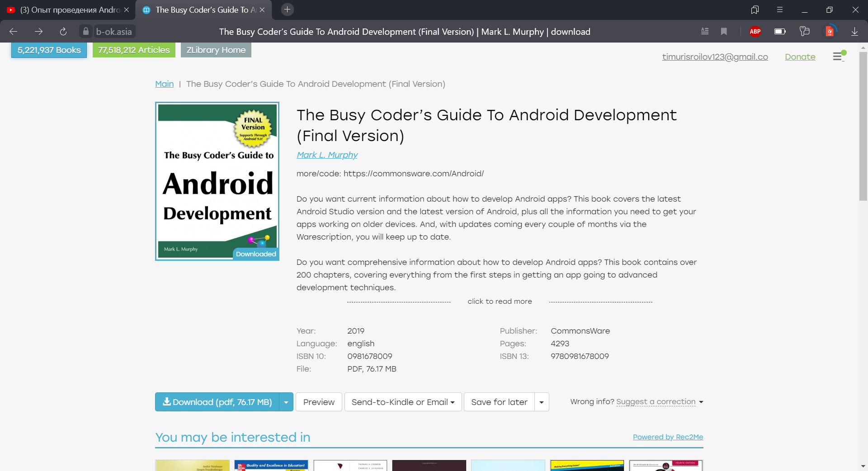The height and width of the screenshot is (471, 868).
Task: Open the ZLibrary hamburger menu
Action: point(839,57)
